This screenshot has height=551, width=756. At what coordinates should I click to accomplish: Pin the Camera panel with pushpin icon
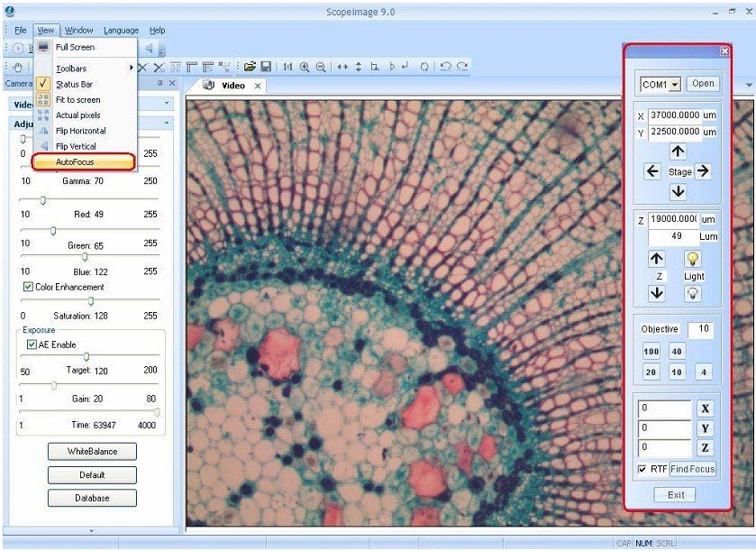tap(160, 84)
